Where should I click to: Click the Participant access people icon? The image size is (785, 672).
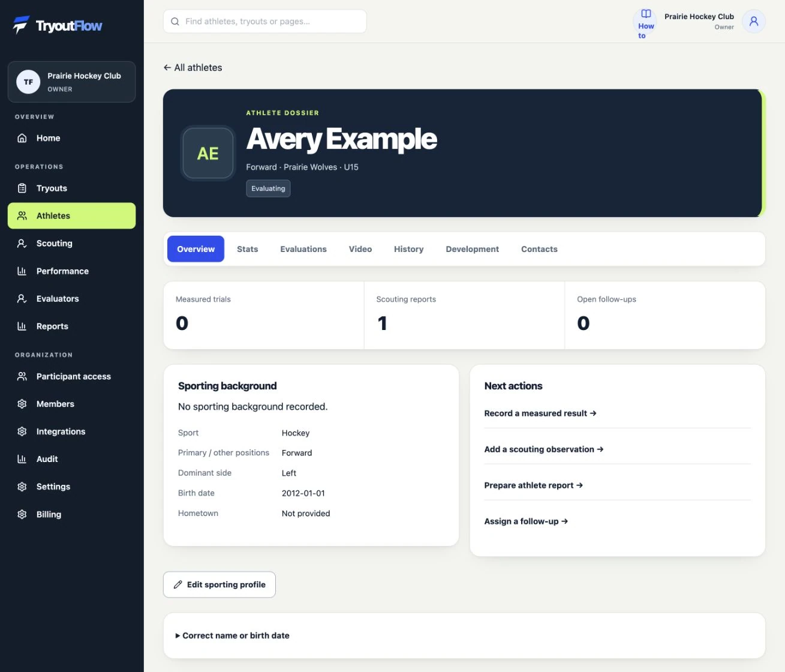pyautogui.click(x=22, y=377)
